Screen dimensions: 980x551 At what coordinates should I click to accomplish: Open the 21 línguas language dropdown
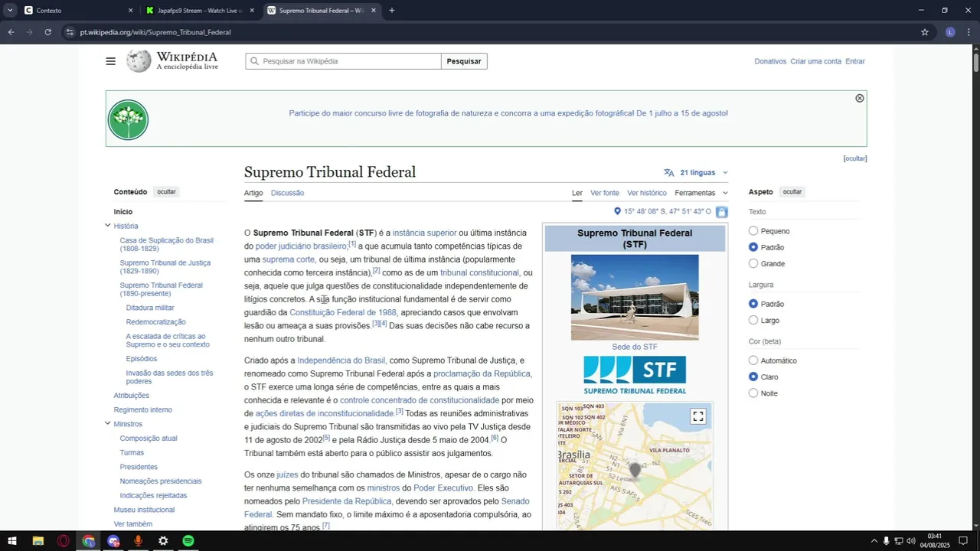click(697, 173)
